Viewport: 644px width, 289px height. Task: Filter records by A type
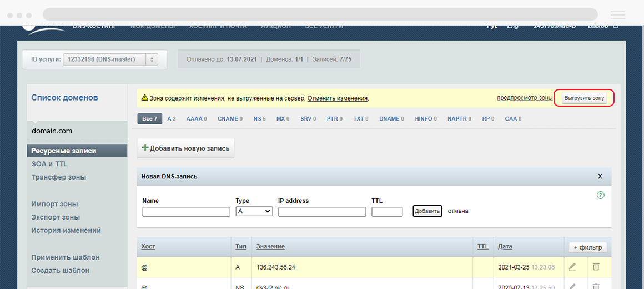coord(171,119)
